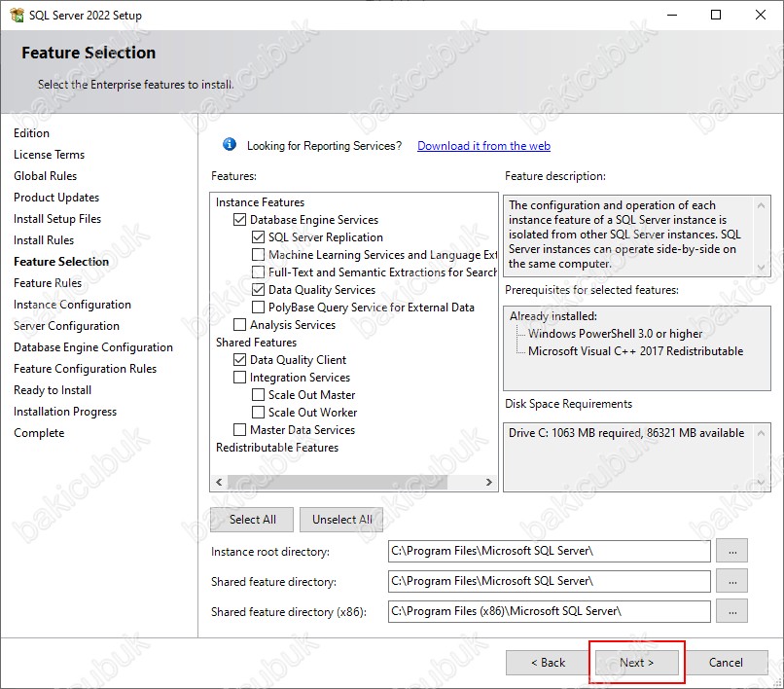Enable Integration Services checkbox
The width and height of the screenshot is (784, 689).
click(240, 378)
